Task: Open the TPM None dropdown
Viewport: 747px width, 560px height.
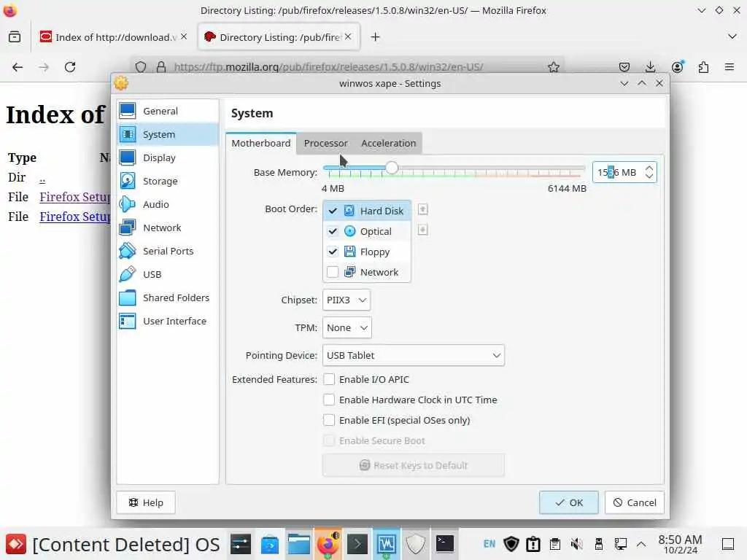Action: pos(347,327)
